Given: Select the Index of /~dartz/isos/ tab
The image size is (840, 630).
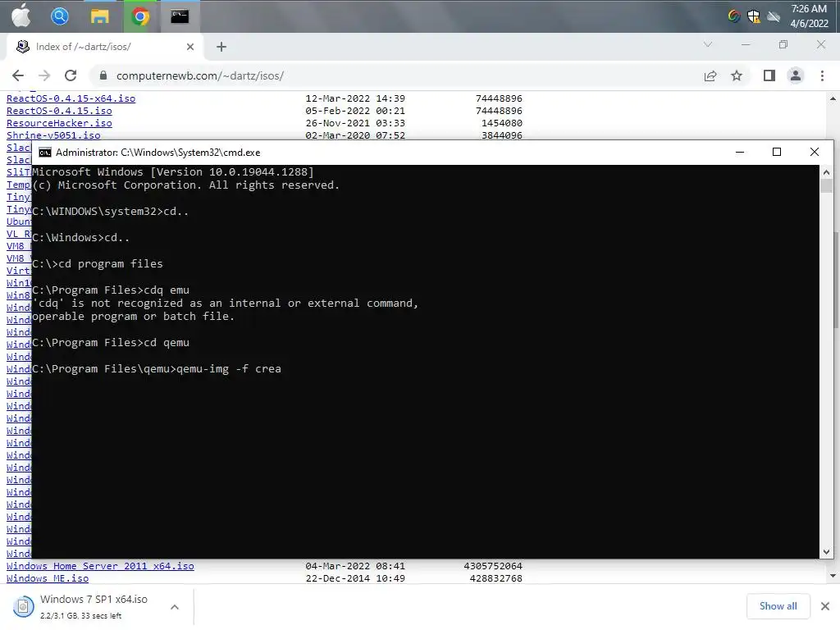Looking at the screenshot, I should click(x=105, y=47).
